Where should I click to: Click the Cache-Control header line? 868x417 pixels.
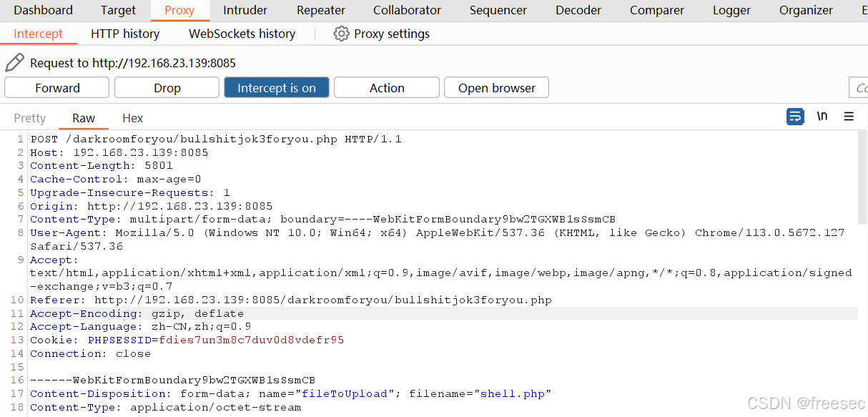pos(116,180)
